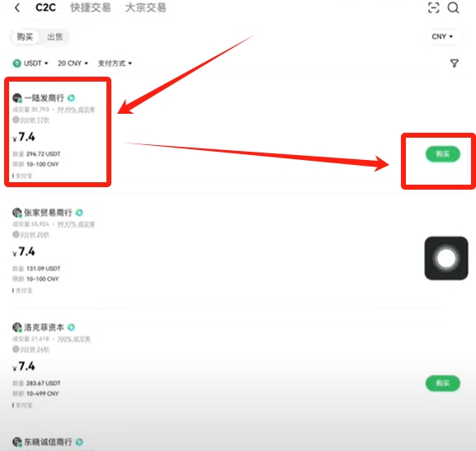Select the C2C tab
The height and width of the screenshot is (451, 476).
(x=45, y=8)
